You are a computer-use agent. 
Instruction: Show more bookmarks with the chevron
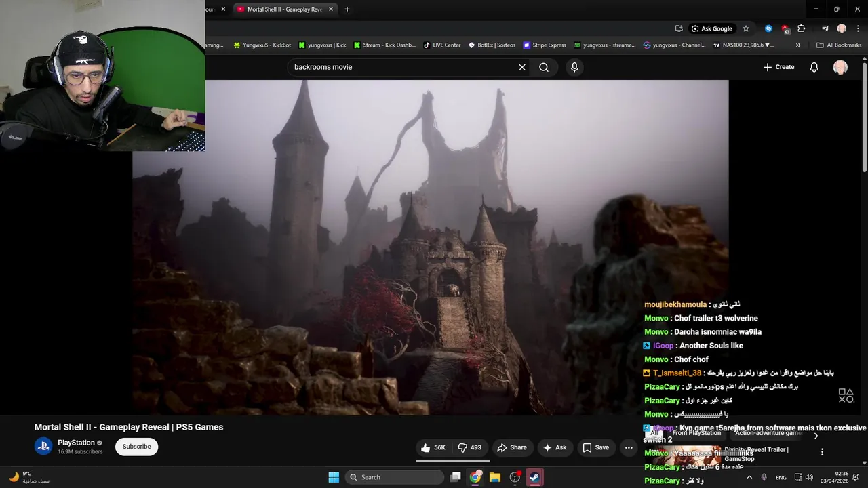point(798,45)
